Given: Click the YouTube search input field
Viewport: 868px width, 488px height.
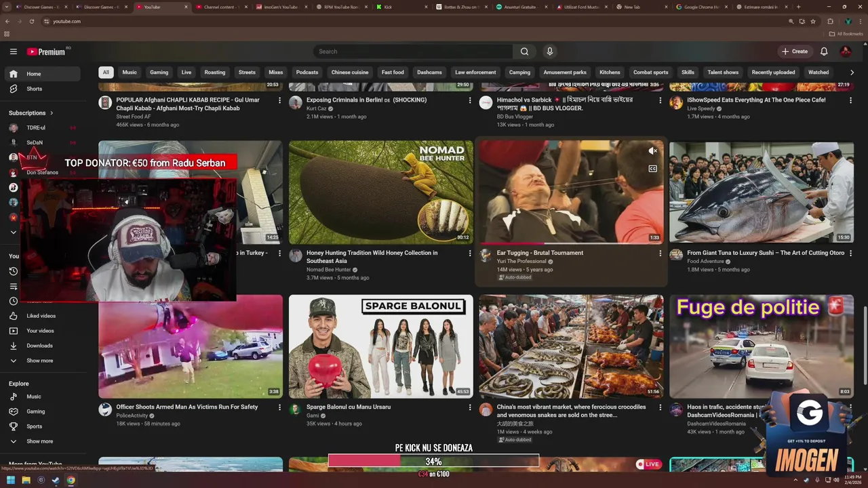Looking at the screenshot, I should (x=414, y=52).
